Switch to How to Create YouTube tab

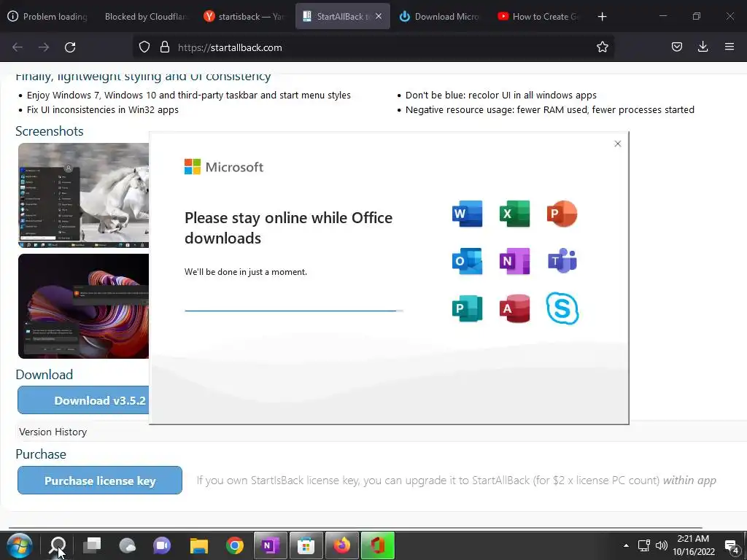tap(538, 17)
